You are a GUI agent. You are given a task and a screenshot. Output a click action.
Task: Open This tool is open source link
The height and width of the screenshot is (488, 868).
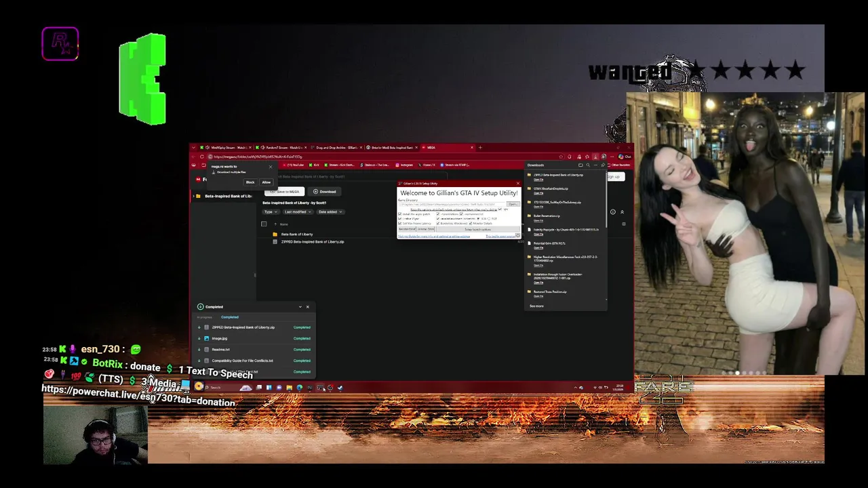coord(501,236)
